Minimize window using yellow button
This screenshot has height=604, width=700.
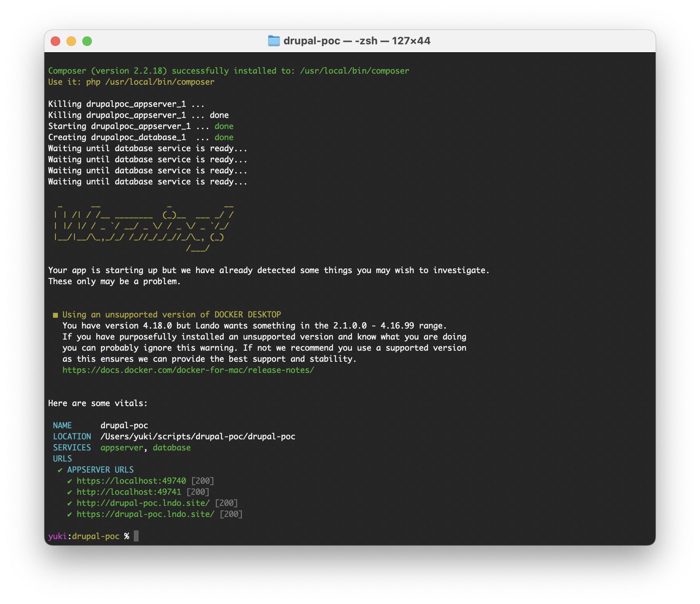71,41
